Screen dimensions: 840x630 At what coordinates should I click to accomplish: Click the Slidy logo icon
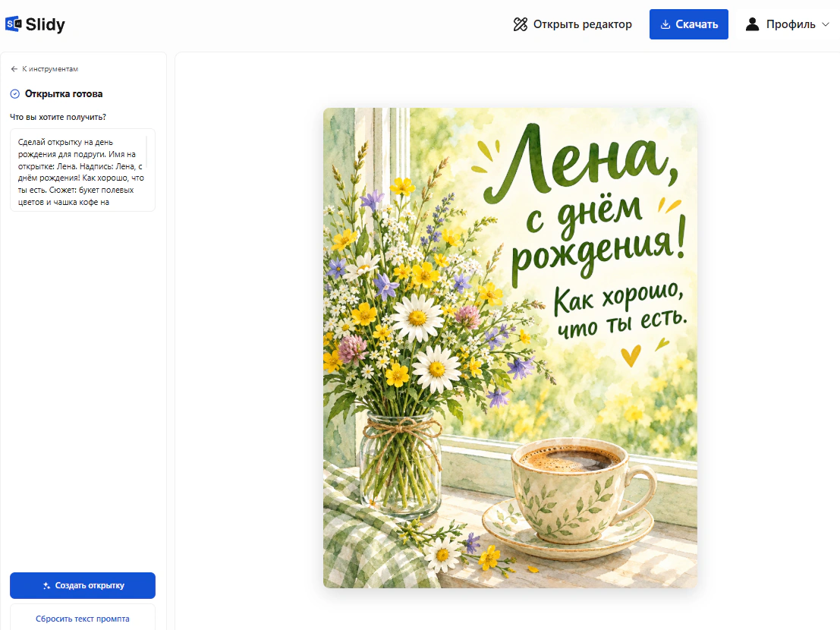[14, 24]
